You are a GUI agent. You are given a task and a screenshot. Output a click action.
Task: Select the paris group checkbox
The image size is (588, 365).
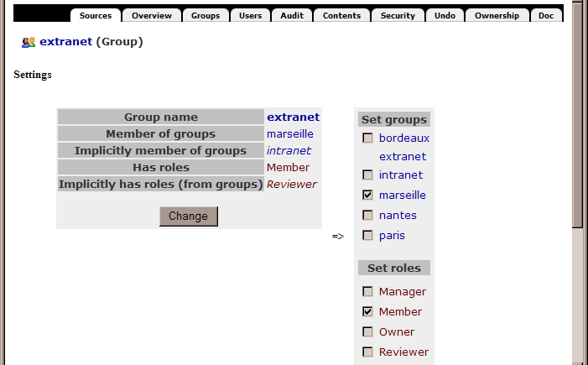pos(367,235)
